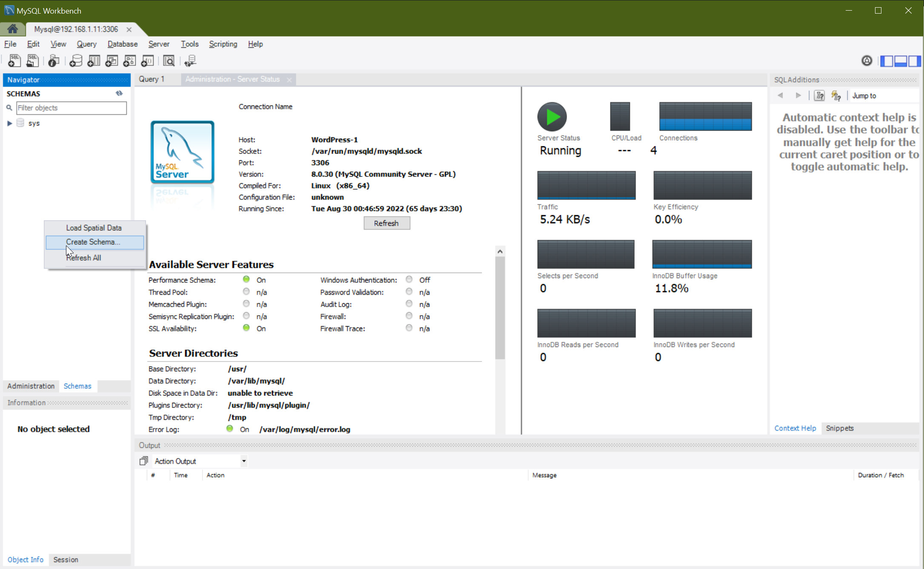This screenshot has width=924, height=569.
Task: Toggle the left sidebar panel icon
Action: pos(887,61)
